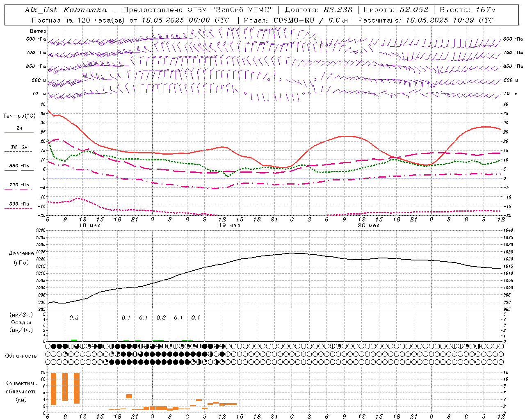525x420 pixels.
Task: Click the 700 гПа entry in the temperature legend
Action: [x=19, y=185]
